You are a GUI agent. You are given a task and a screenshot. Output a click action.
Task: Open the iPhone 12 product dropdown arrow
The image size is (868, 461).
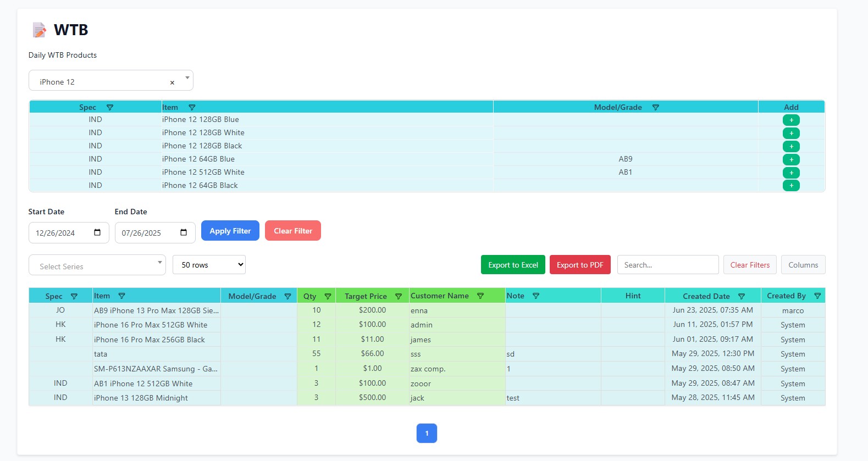click(x=187, y=78)
